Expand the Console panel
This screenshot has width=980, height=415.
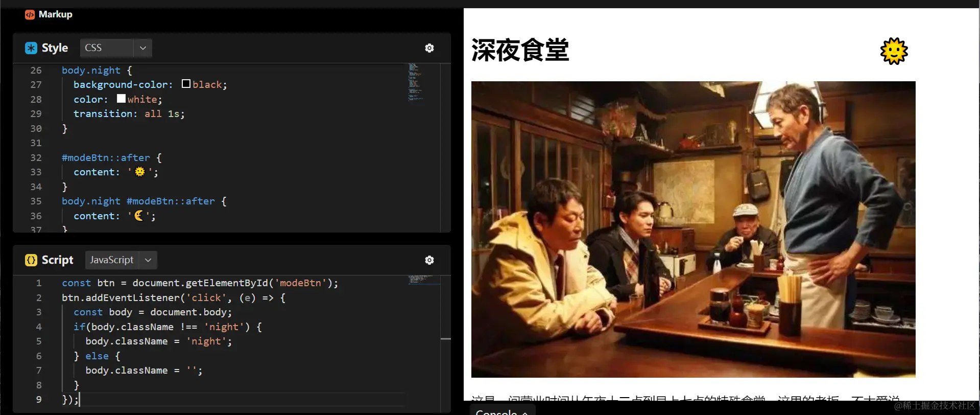pyautogui.click(x=503, y=410)
